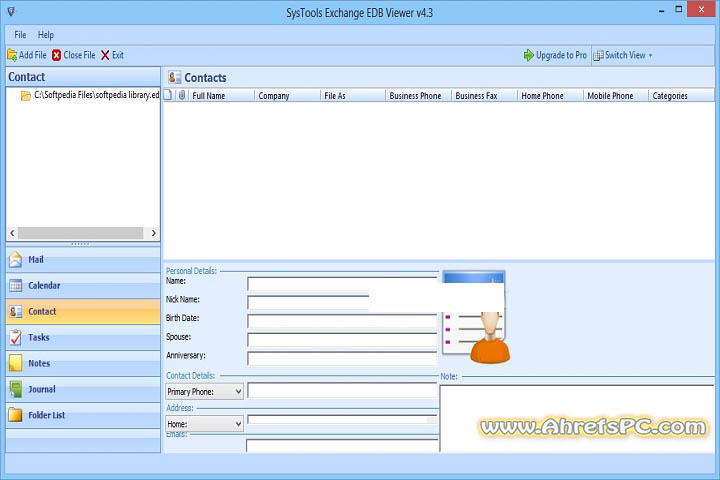
Task: Click the Tasks checkmark clipboard icon
Action: tap(15, 338)
